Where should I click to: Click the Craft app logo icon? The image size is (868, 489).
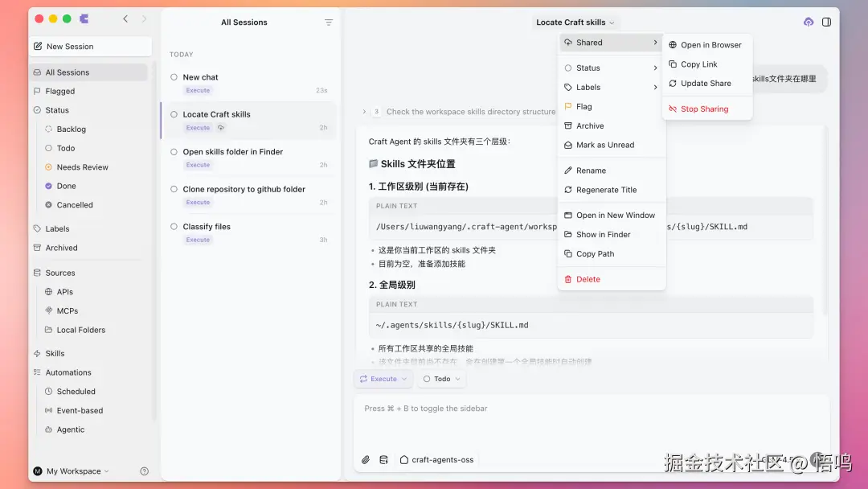(x=84, y=18)
